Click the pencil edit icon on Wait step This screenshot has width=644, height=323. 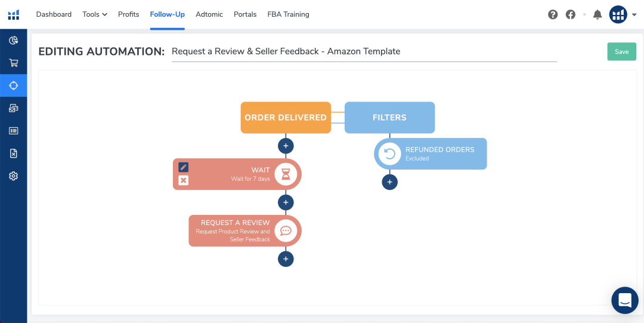[184, 168]
